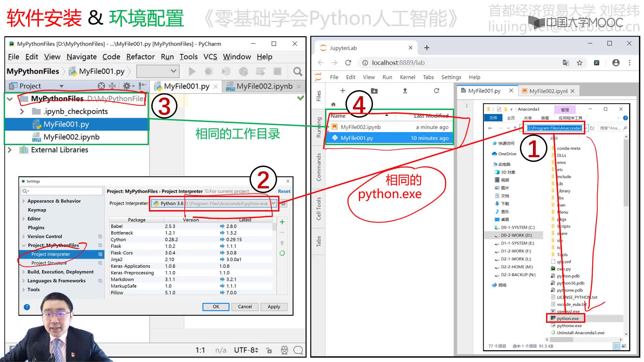Click Apply in Settings dialog
The width and height of the screenshot is (644, 362).
click(274, 307)
